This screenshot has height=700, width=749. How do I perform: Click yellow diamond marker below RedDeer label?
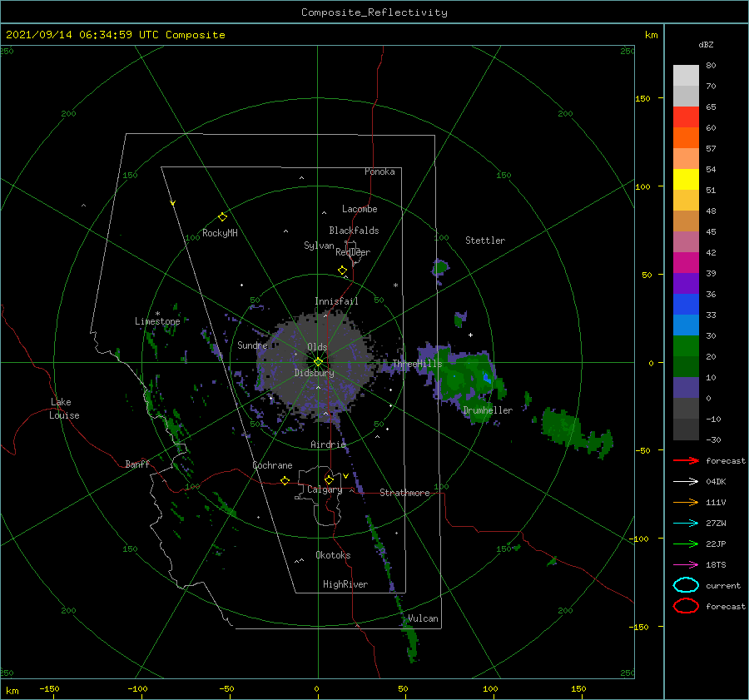pyautogui.click(x=342, y=271)
